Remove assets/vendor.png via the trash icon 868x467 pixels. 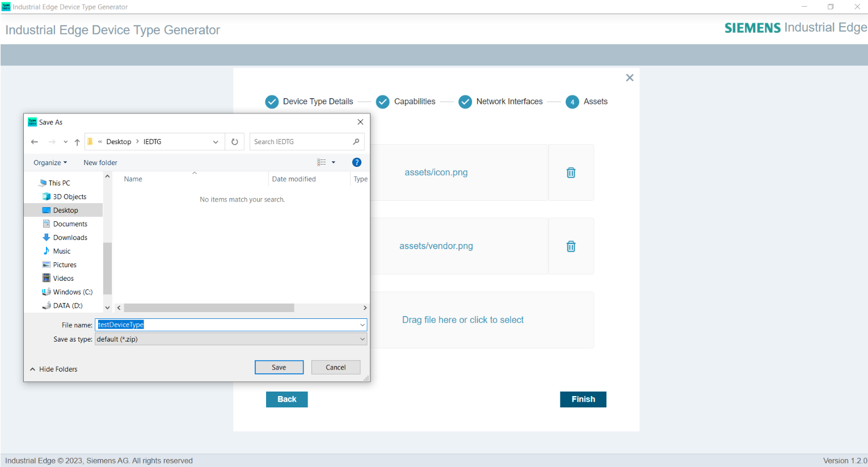[571, 246]
